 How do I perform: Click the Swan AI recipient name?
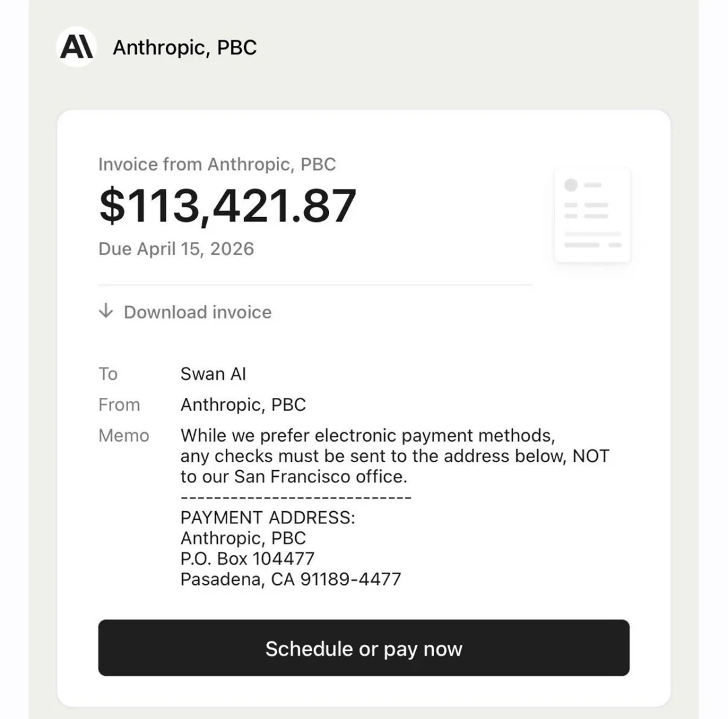213,374
